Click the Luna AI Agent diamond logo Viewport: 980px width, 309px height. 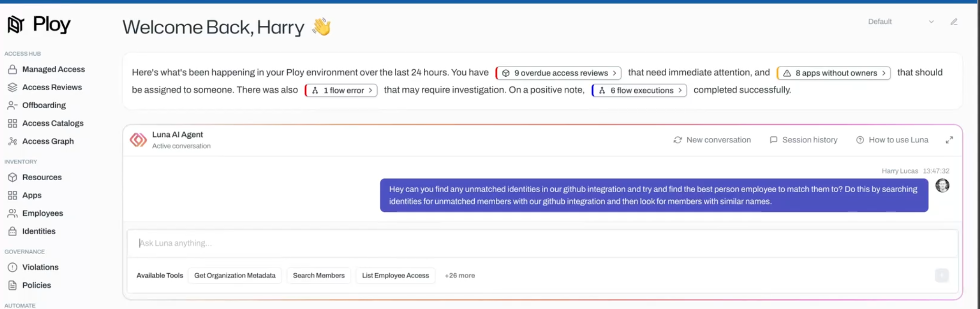138,140
